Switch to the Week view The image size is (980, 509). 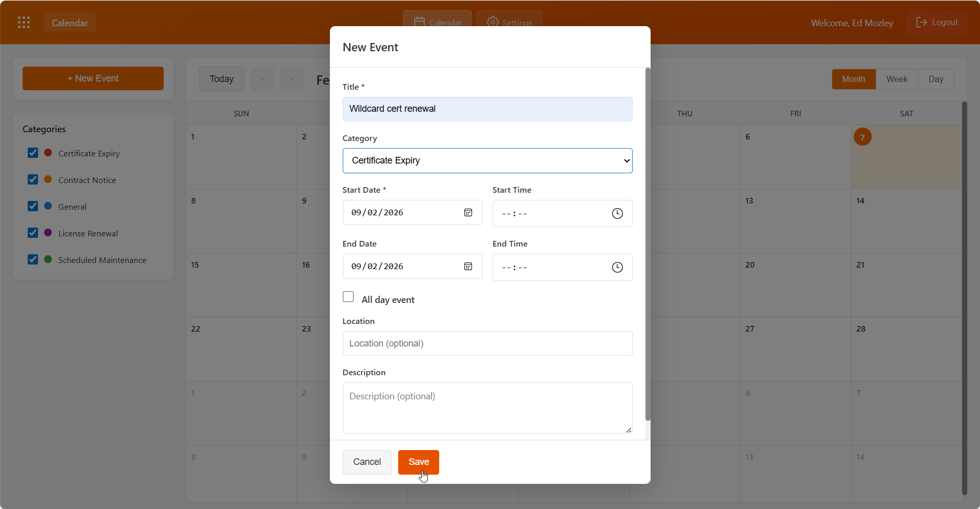click(897, 79)
